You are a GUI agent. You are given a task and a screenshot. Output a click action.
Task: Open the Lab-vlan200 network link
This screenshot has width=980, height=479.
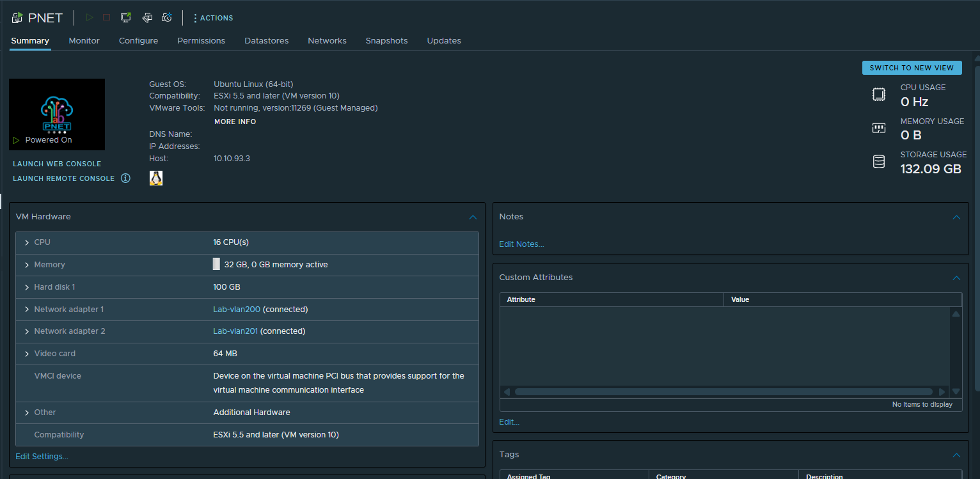[x=237, y=310]
